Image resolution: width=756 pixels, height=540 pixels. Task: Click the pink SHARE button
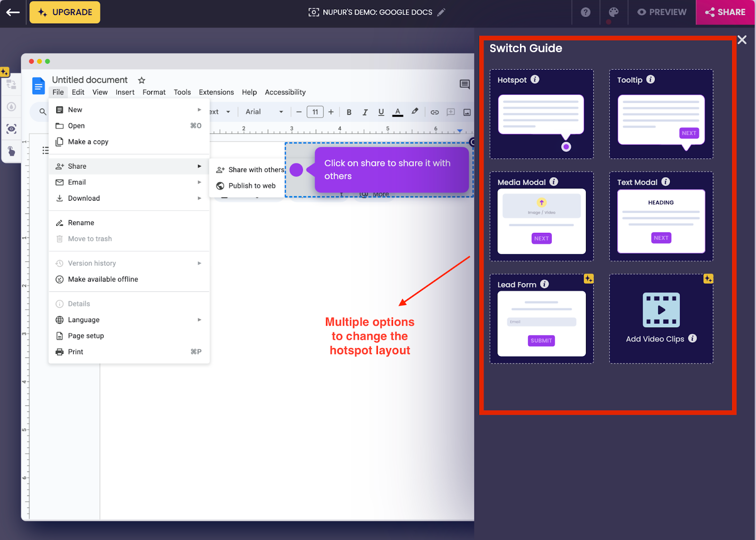[725, 12]
